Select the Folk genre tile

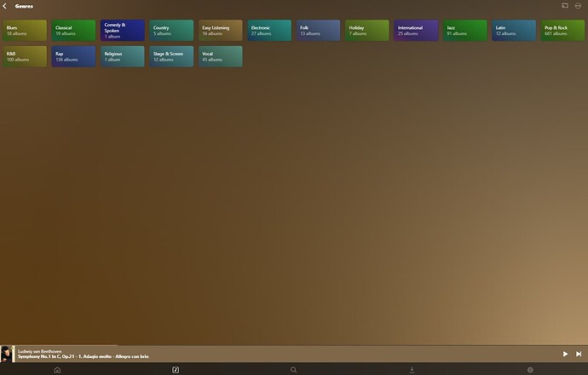(319, 31)
